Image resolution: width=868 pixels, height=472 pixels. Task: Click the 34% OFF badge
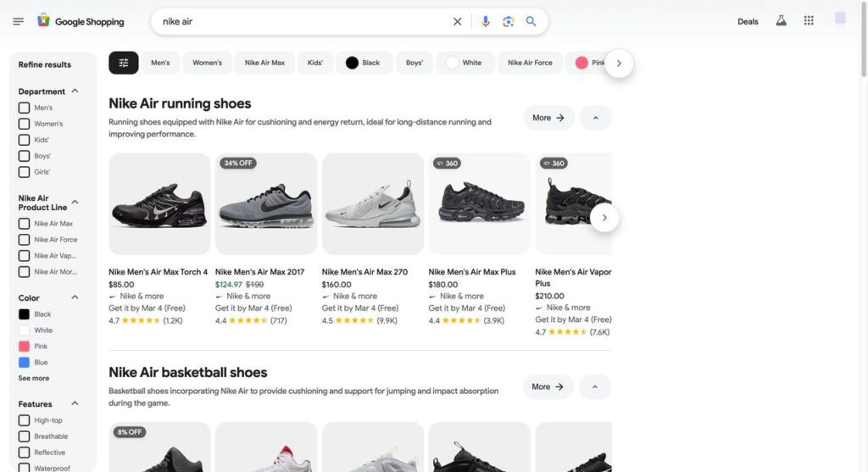pyautogui.click(x=238, y=164)
